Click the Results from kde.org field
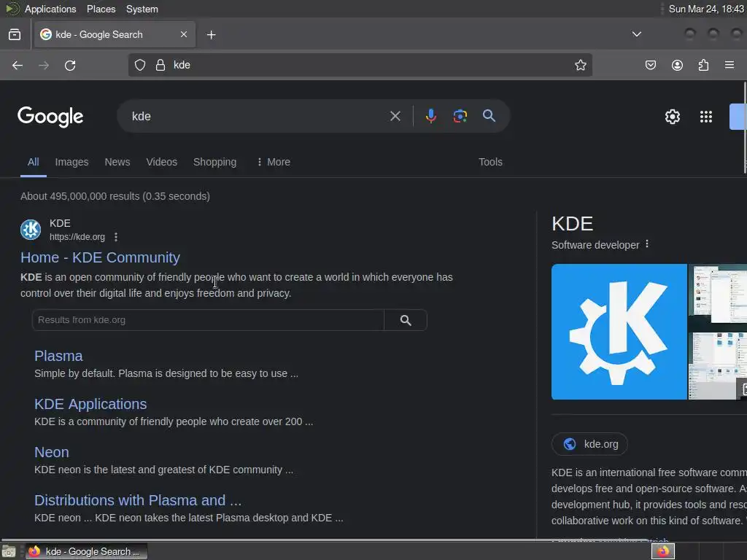 click(208, 320)
